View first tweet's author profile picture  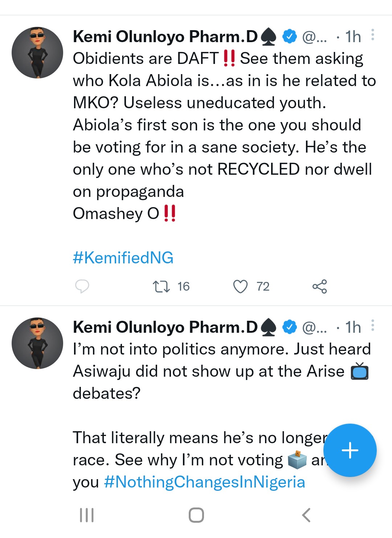pos(37,53)
